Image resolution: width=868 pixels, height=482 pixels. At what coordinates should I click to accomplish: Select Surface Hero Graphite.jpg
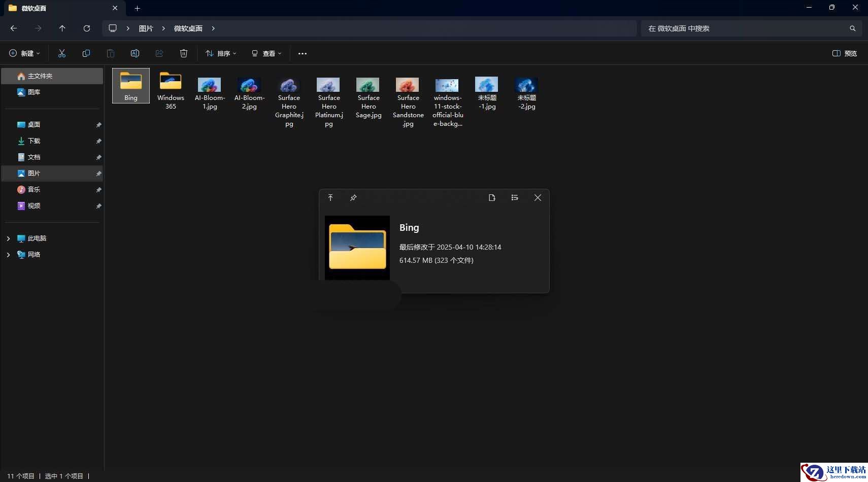pyautogui.click(x=289, y=102)
